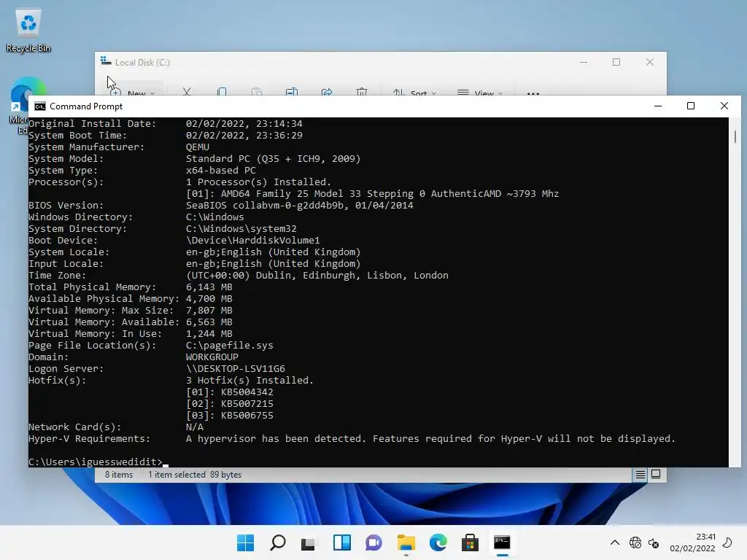This screenshot has width=747, height=560.
Task: Click the SeaBIOS version text
Action: click(299, 205)
